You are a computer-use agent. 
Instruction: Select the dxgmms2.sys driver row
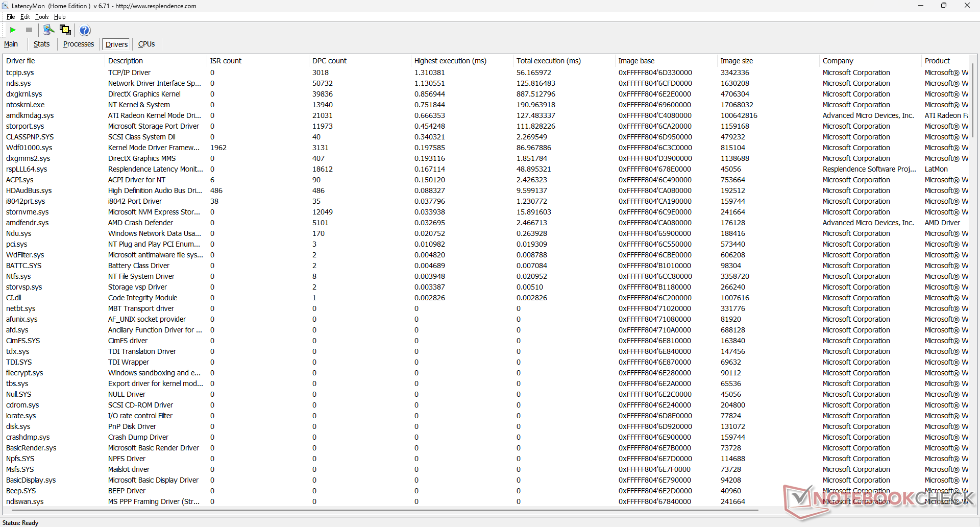tap(486, 158)
